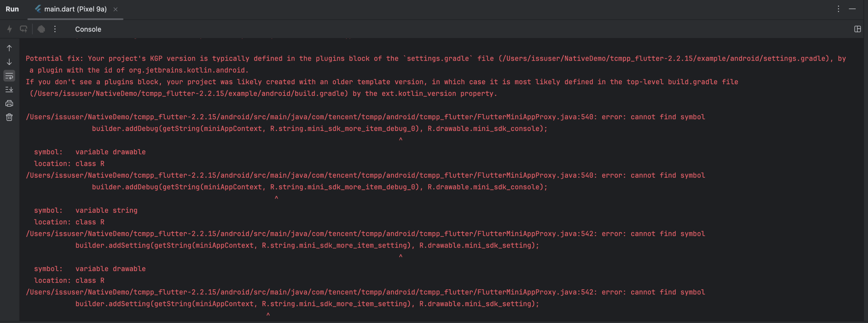Screen dimensions: 868x323
Task: Print console output with the printer icon
Action: 9,103
